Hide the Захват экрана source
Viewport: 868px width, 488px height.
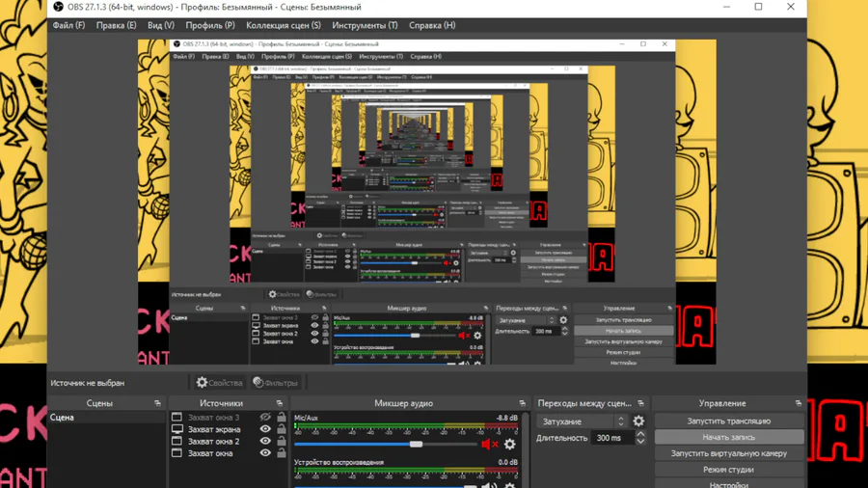click(x=265, y=429)
